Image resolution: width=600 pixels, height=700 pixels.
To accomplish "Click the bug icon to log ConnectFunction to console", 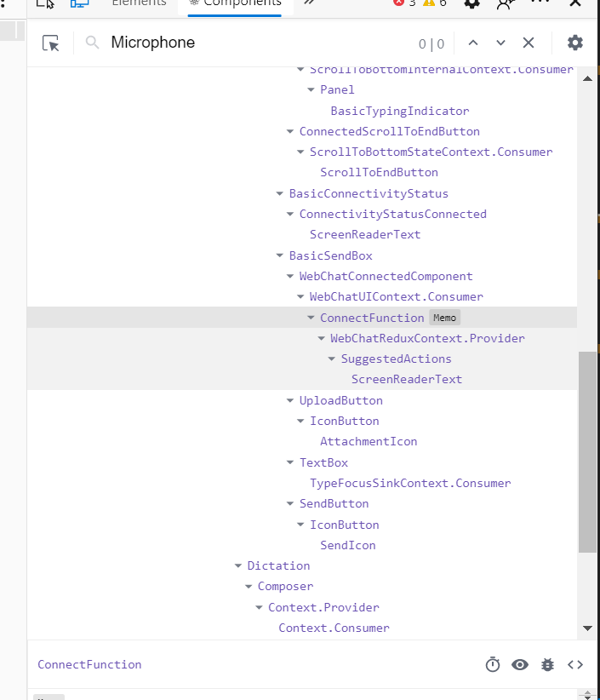I will point(547,664).
